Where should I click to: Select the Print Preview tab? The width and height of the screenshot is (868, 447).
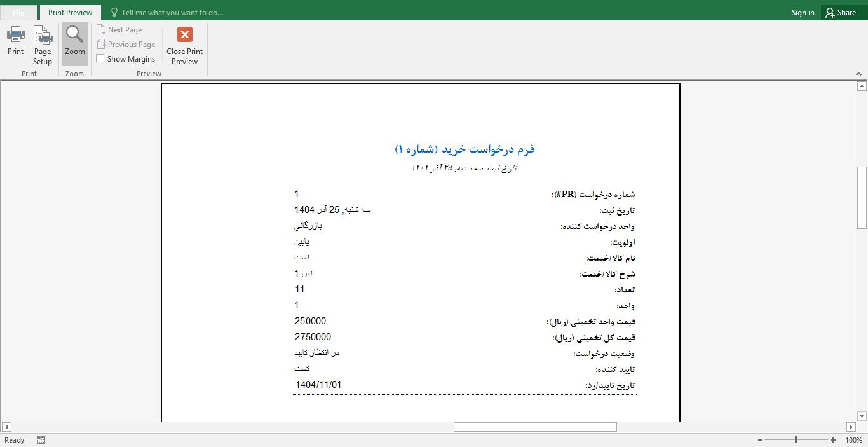(70, 11)
